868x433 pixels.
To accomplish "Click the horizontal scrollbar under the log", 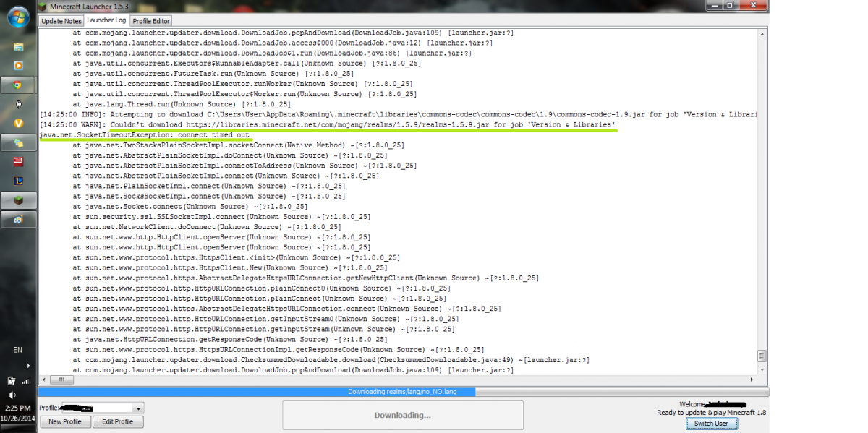I will 398,379.
